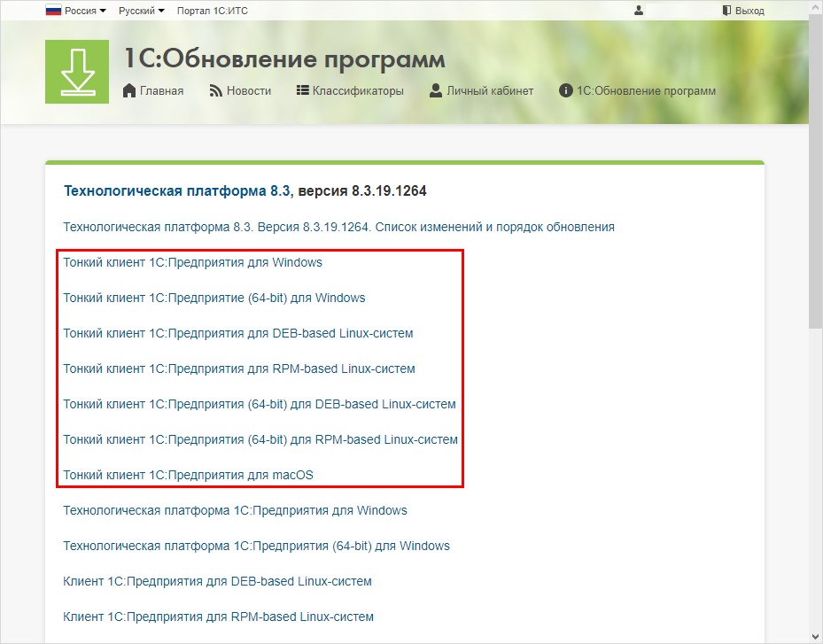Click the home icon next to Главная
Screen dimensions: 823x644
pos(129,90)
